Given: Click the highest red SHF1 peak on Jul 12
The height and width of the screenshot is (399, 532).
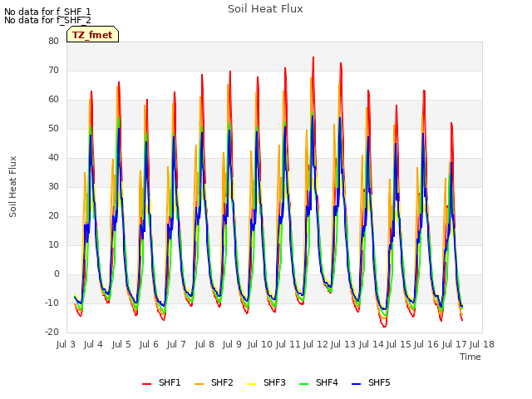Looking at the screenshot, I should pyautogui.click(x=313, y=57).
